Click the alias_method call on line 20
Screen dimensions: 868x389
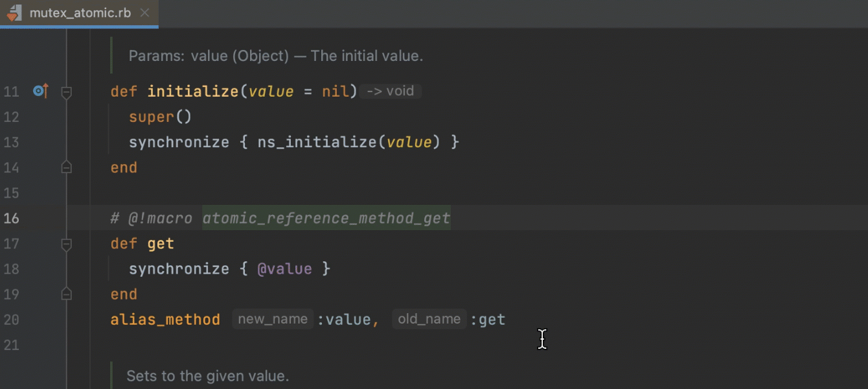[x=165, y=320]
